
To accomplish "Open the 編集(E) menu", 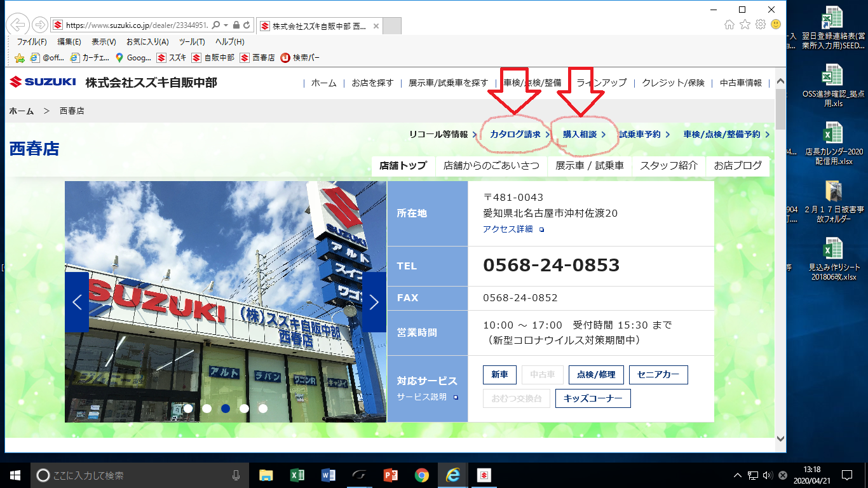I will pyautogui.click(x=69, y=42).
